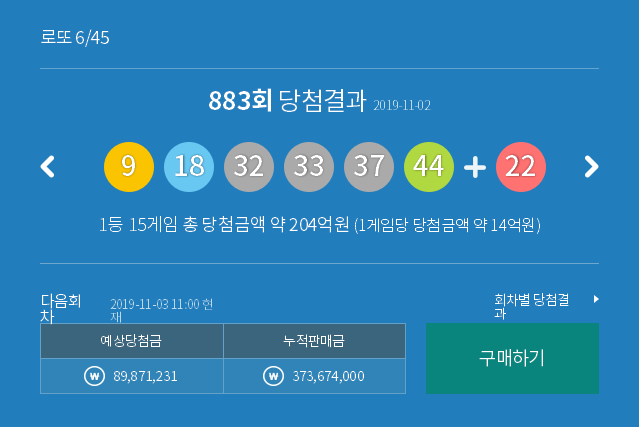Click the yellow ball number 9
This screenshot has height=427, width=639.
(x=129, y=167)
